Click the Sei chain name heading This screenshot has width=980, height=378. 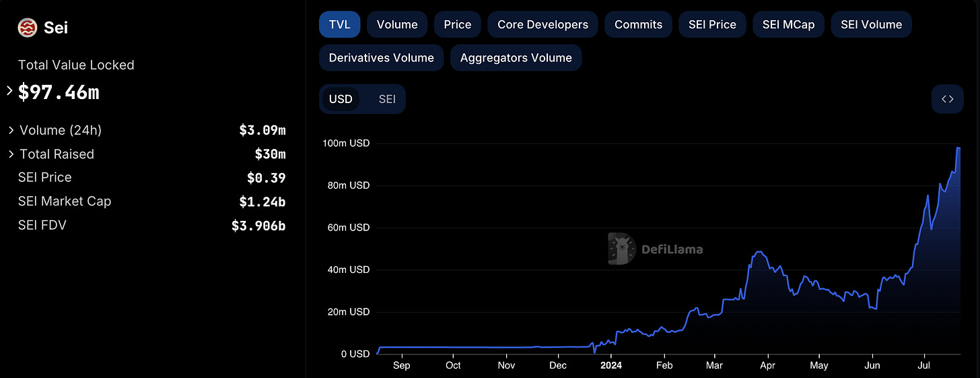[56, 28]
